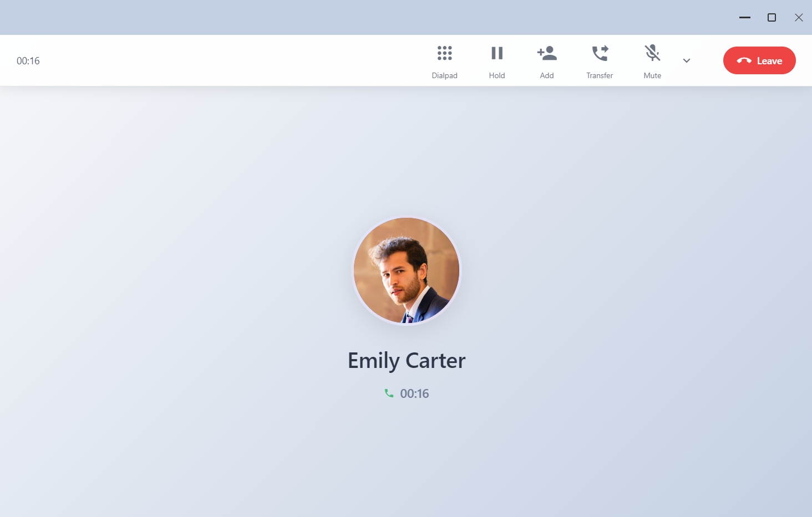Click the call duration timer in the header

[28, 60]
